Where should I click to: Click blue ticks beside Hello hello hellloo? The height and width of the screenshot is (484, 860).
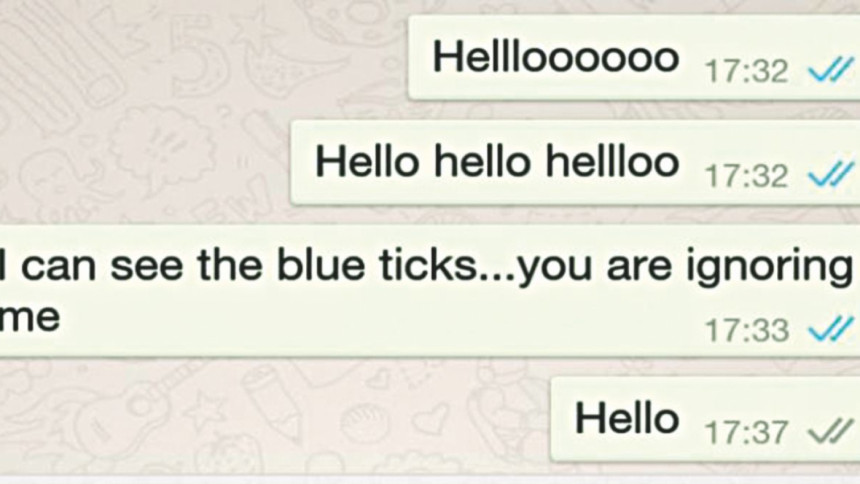click(831, 173)
